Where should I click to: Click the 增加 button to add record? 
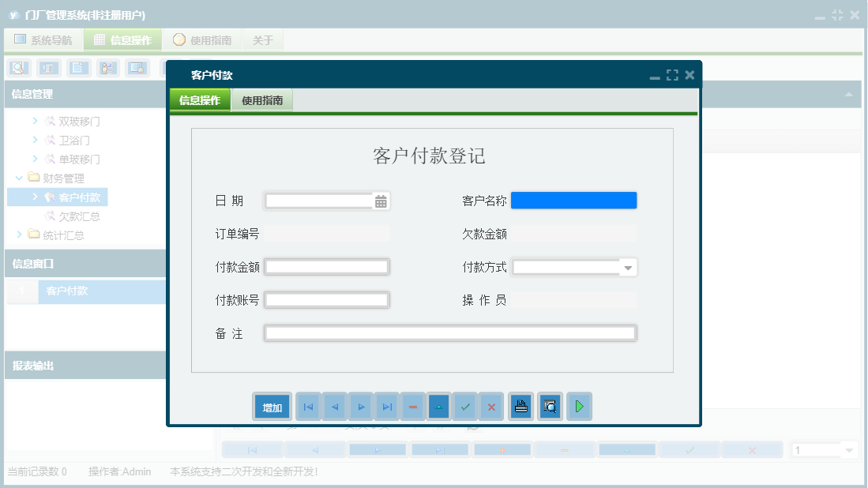(271, 406)
